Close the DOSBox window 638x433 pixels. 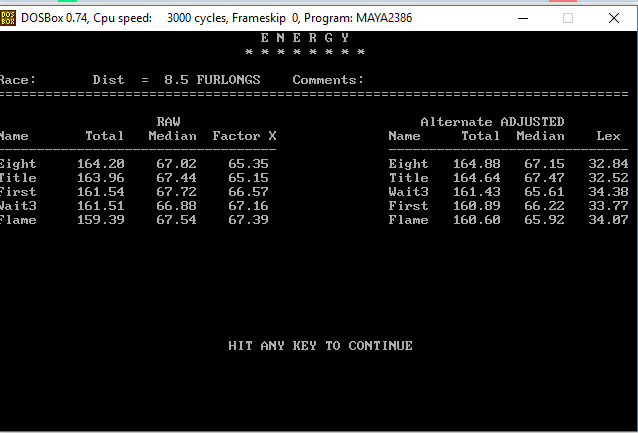tap(614, 18)
